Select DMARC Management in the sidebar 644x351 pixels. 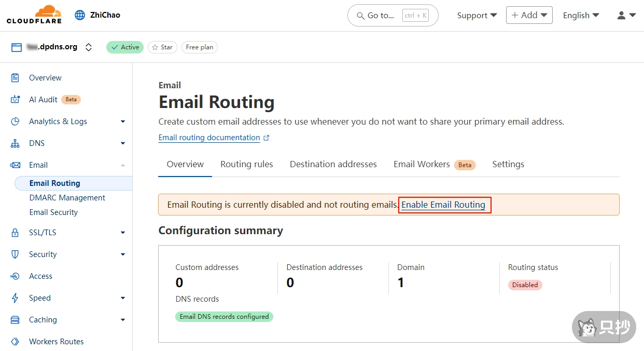pos(67,198)
